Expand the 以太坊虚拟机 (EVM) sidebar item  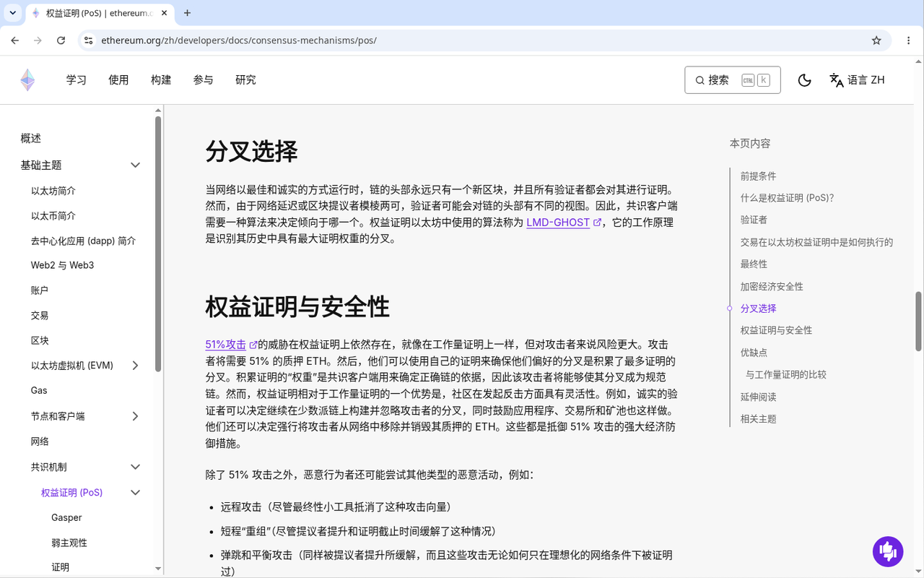click(135, 366)
